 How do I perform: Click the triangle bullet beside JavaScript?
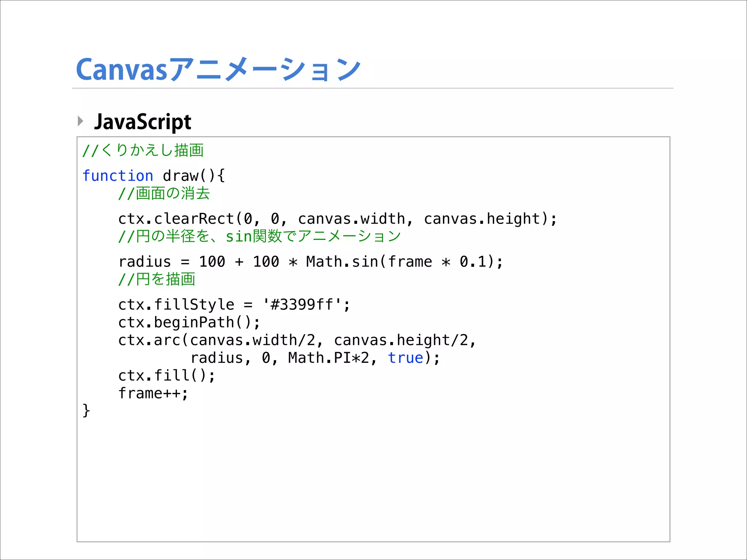81,121
